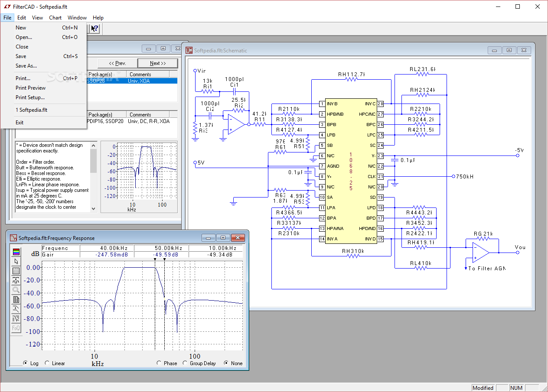
Task: Click the Schematic window title icon
Action: click(189, 50)
